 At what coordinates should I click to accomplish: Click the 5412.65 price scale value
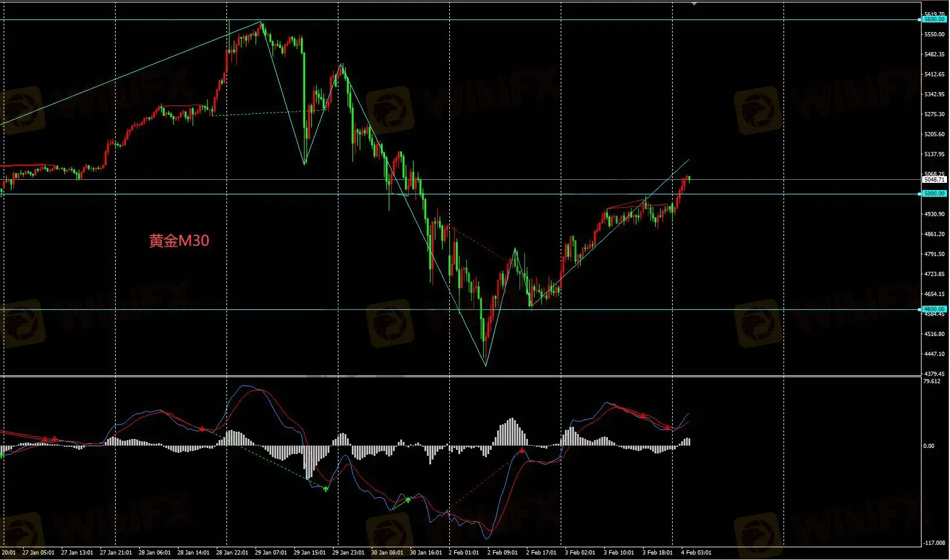934,74
